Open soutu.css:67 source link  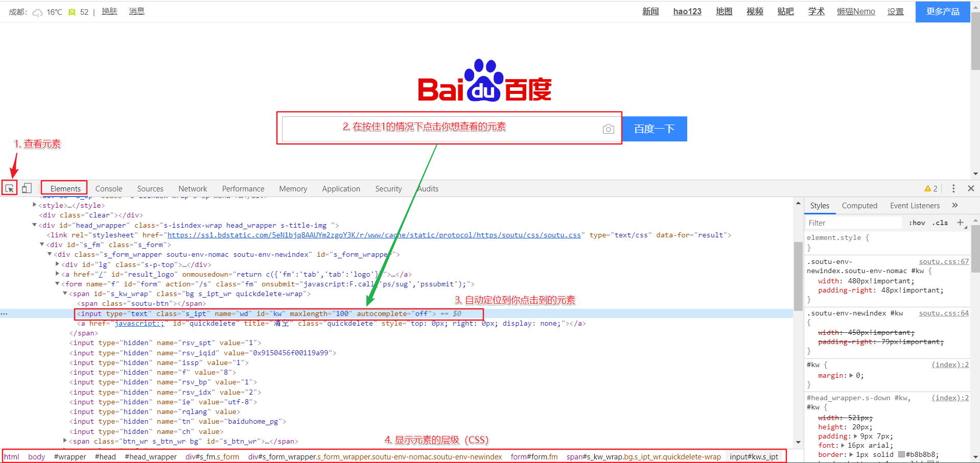pyautogui.click(x=944, y=261)
